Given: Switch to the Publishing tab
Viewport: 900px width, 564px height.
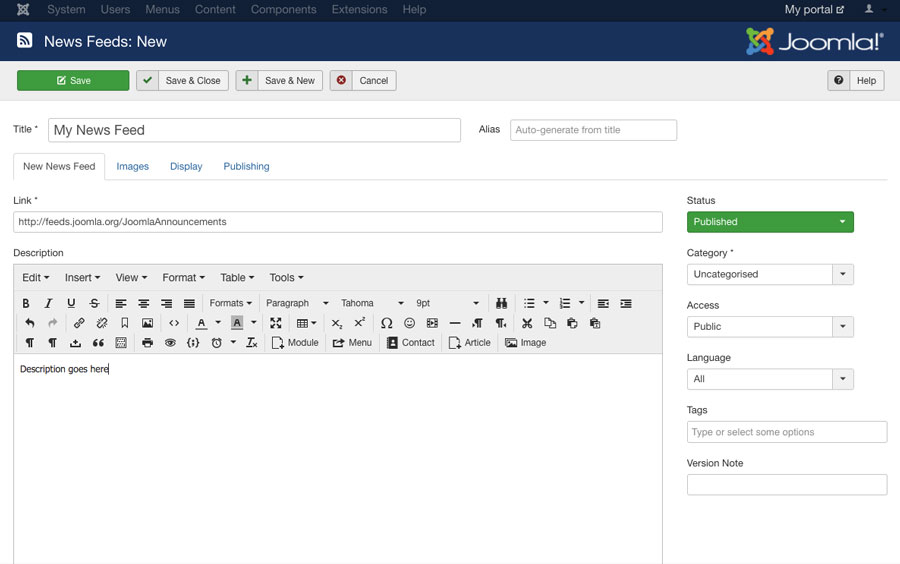Looking at the screenshot, I should (x=246, y=166).
